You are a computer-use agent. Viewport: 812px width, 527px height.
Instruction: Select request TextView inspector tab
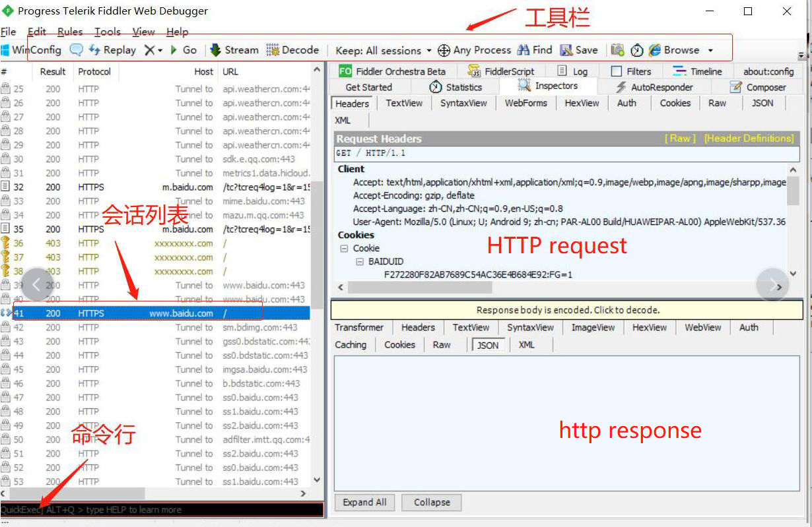(x=404, y=103)
